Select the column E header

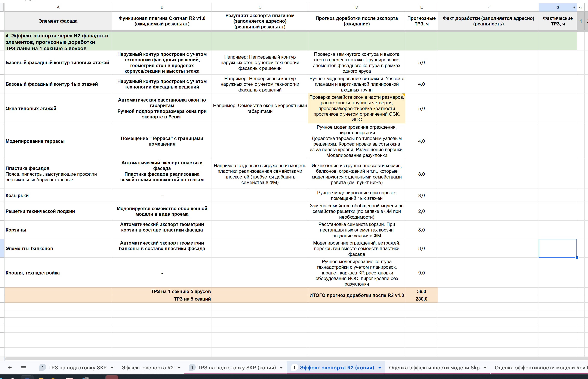click(421, 7)
